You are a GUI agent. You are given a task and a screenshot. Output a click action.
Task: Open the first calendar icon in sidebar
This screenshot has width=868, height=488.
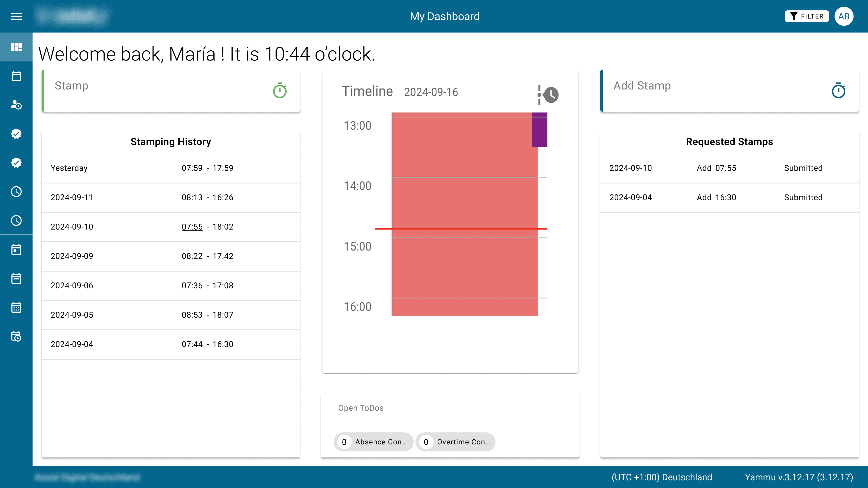pos(16,76)
